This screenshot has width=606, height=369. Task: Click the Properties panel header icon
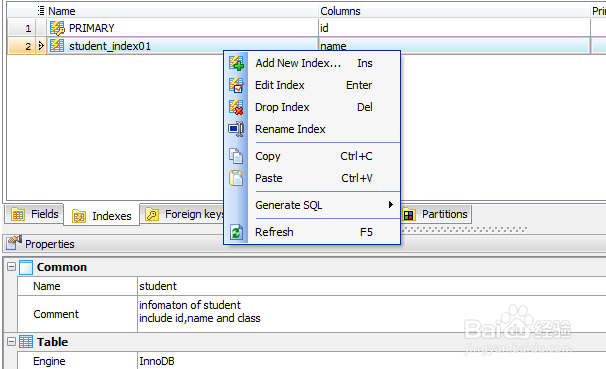[14, 243]
